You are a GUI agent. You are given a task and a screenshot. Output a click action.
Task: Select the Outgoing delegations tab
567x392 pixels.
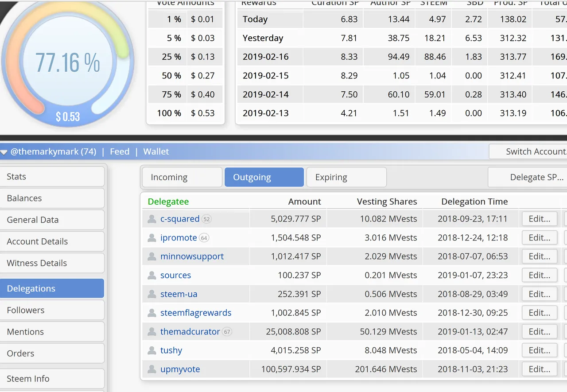pos(264,177)
